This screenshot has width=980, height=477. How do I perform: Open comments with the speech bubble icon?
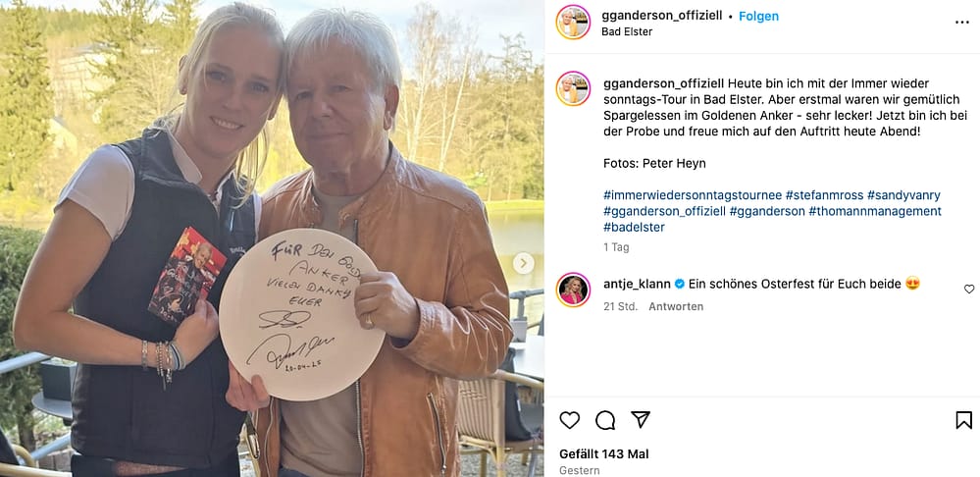point(605,420)
